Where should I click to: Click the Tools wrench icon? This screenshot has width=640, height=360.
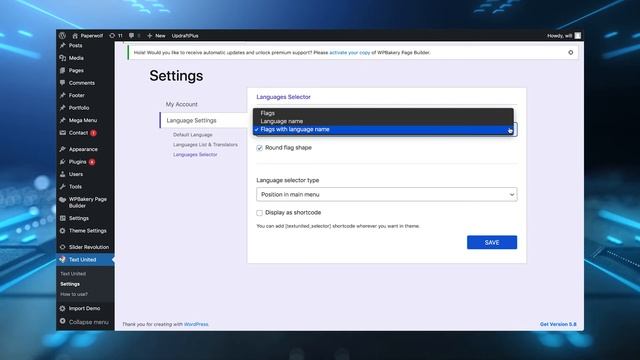point(62,187)
